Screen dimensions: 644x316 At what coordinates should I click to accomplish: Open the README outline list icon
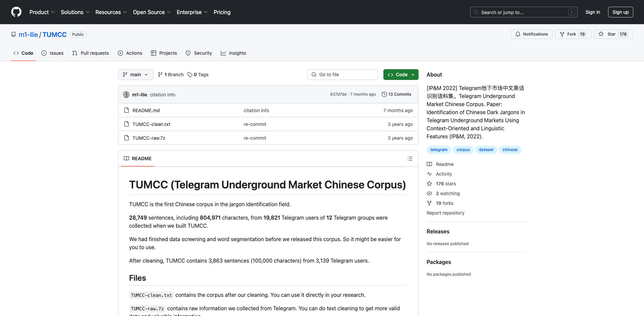(x=410, y=159)
